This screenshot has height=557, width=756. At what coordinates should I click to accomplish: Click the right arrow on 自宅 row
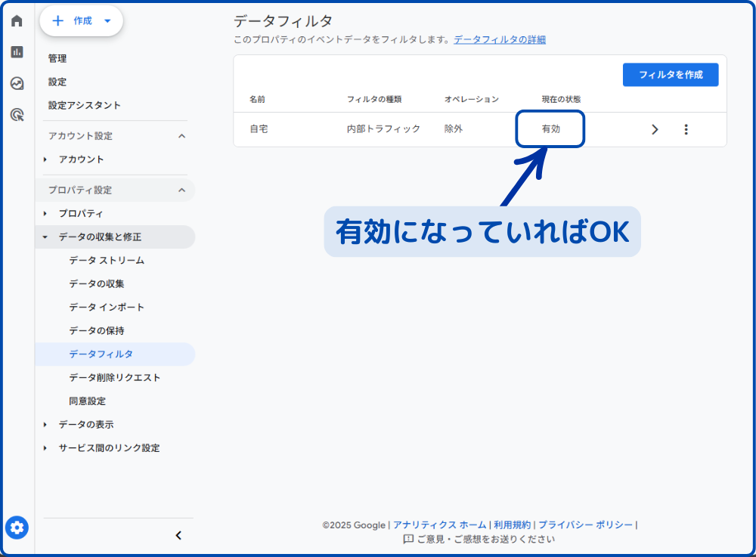click(x=655, y=129)
